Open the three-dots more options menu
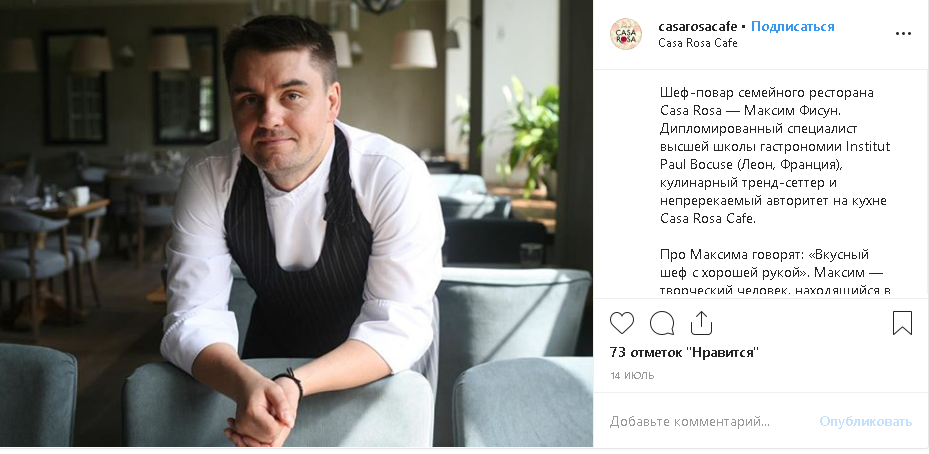 tap(903, 34)
